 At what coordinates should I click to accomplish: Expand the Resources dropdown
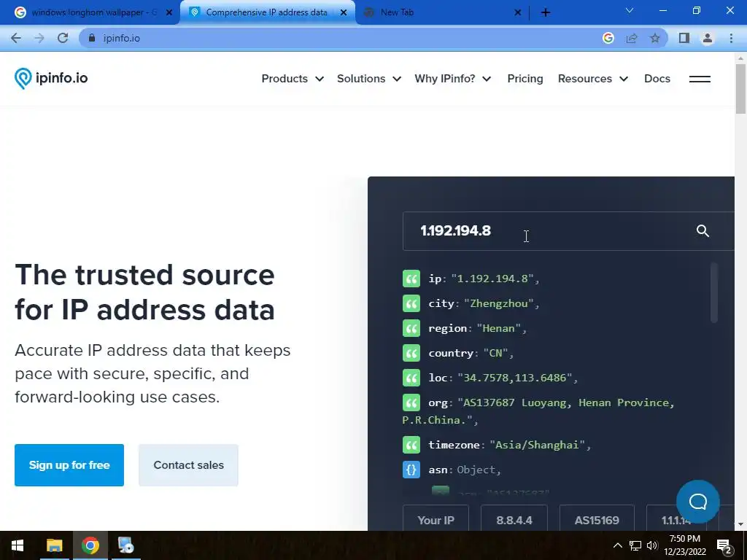click(593, 79)
